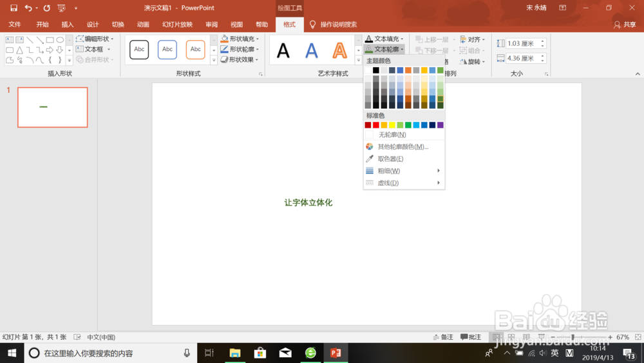
Task: Click 操作说明搜索 tell me search box
Action: tap(334, 25)
